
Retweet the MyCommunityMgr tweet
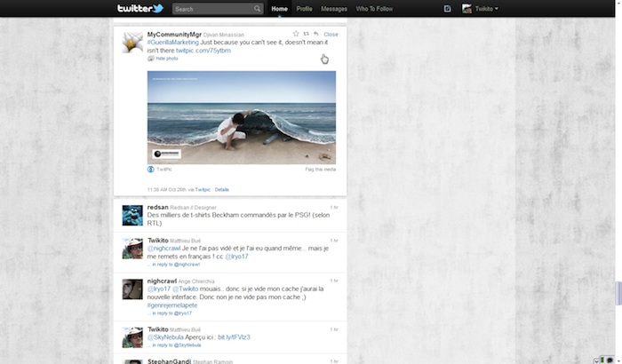(x=306, y=35)
